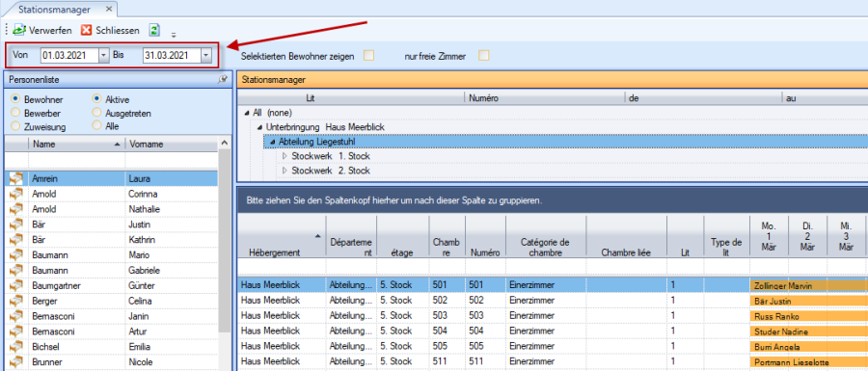Click the Di. 2 Mär day header
Viewport: 868px width, 371px height.
click(x=807, y=237)
